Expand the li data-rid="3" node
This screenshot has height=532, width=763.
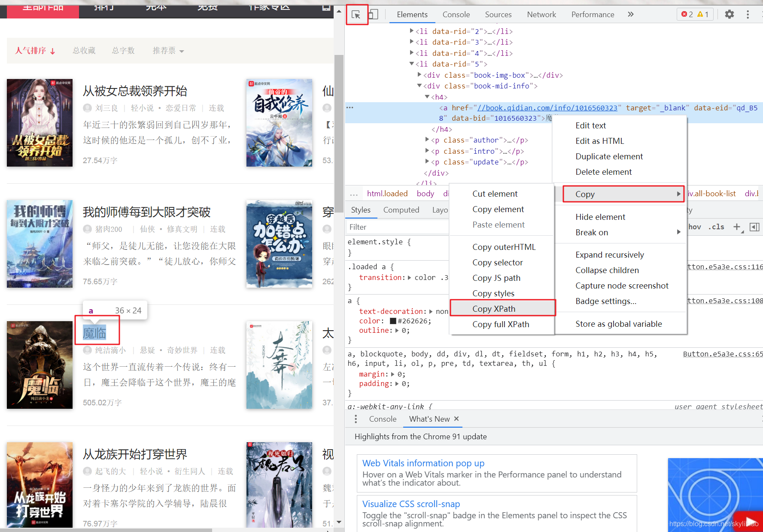[412, 42]
